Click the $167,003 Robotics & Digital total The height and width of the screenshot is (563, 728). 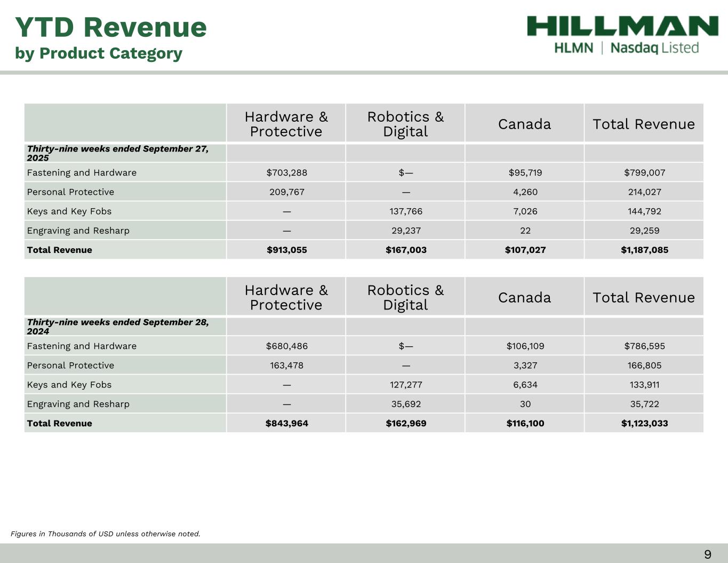coord(406,250)
